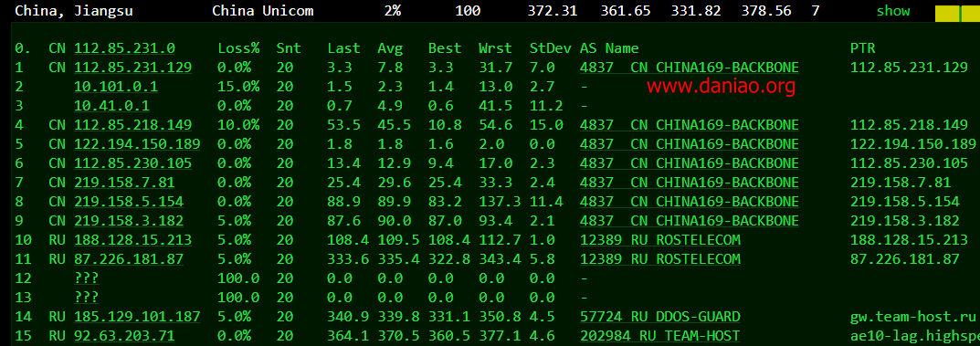
Task: Click the show link for Jiangsu row
Action: coord(893,11)
